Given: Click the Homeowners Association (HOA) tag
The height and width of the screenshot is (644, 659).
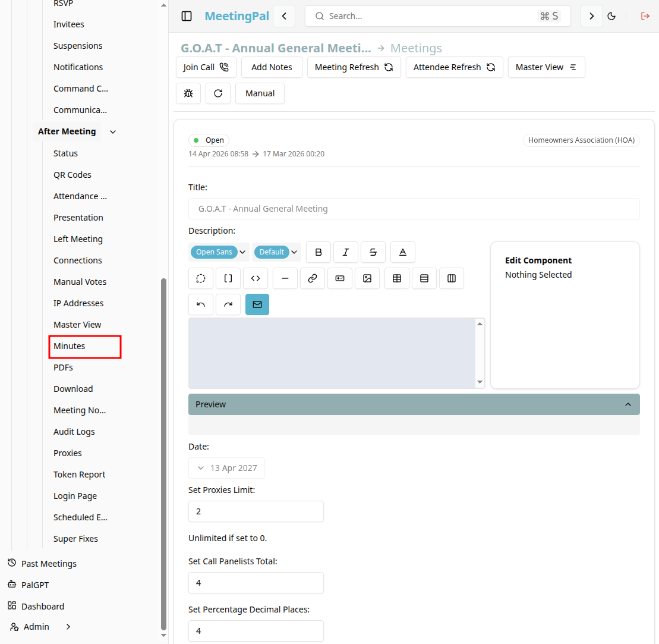Looking at the screenshot, I should pos(581,140).
